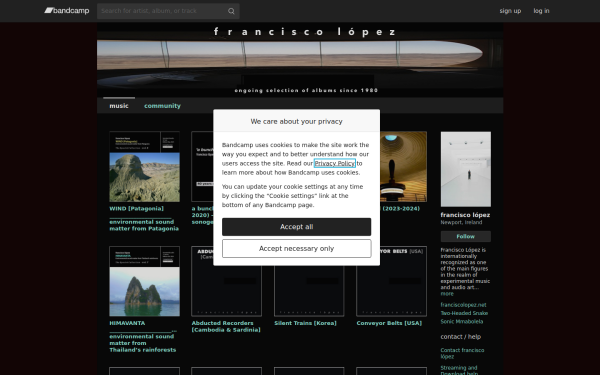
Task: Accept all cookies
Action: [x=297, y=227]
